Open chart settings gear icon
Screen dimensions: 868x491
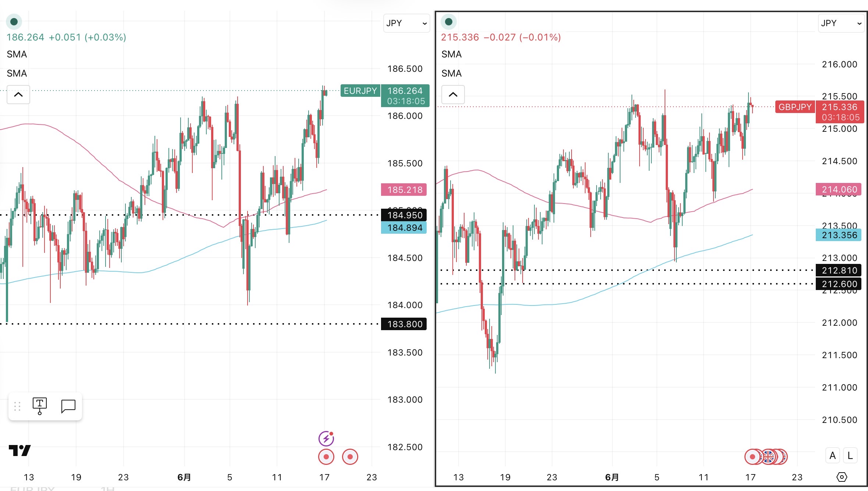(x=842, y=477)
